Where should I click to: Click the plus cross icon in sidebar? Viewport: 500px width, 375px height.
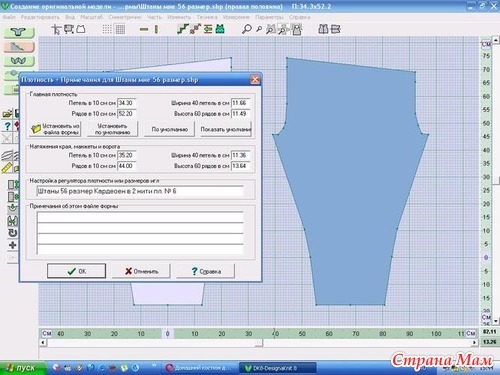click(12, 245)
